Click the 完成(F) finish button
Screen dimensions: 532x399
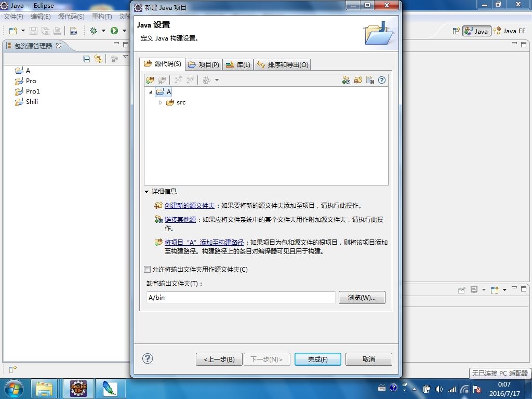pos(318,360)
